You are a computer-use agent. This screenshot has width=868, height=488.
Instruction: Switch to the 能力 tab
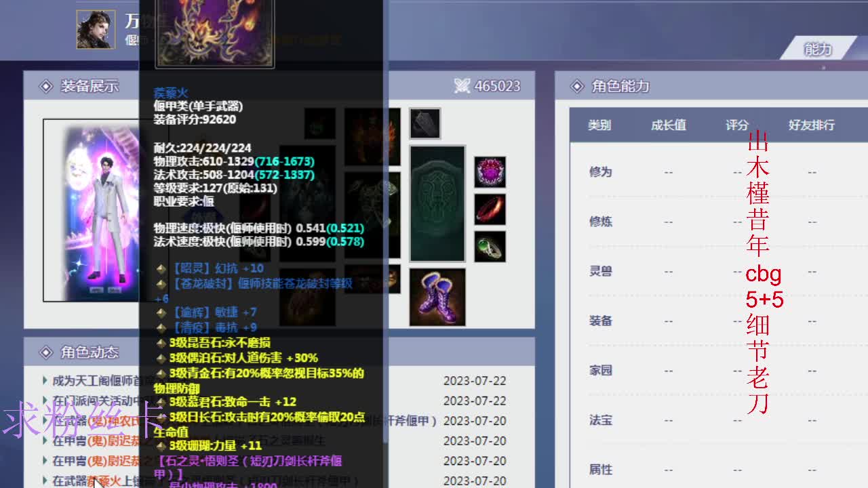(x=816, y=49)
